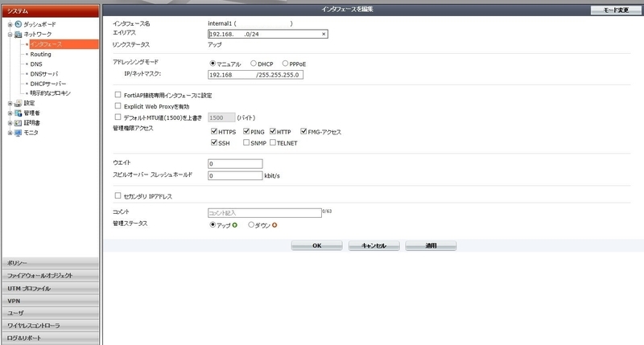
Task: Click the エイリアス input field
Action: click(x=268, y=34)
